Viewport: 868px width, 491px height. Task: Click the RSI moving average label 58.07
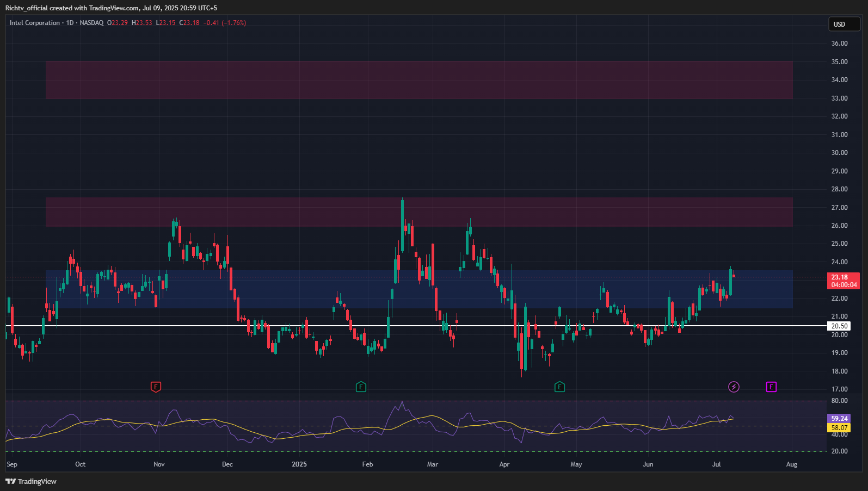point(839,428)
